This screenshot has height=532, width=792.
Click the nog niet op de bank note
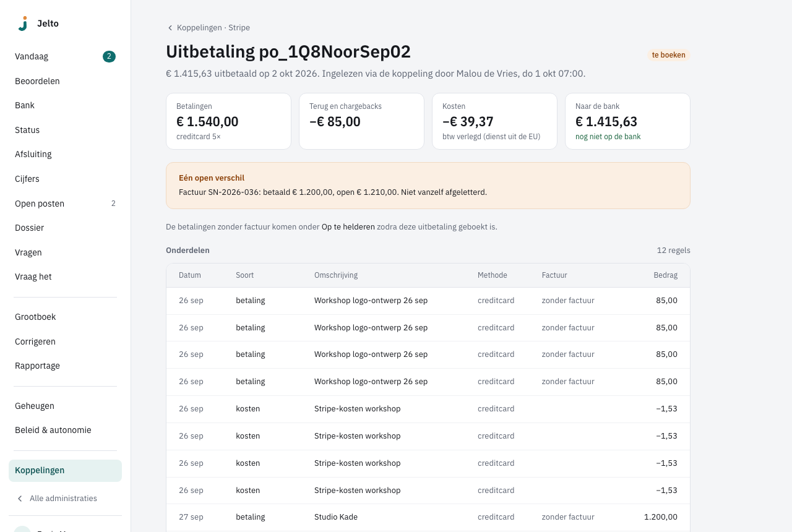point(608,137)
